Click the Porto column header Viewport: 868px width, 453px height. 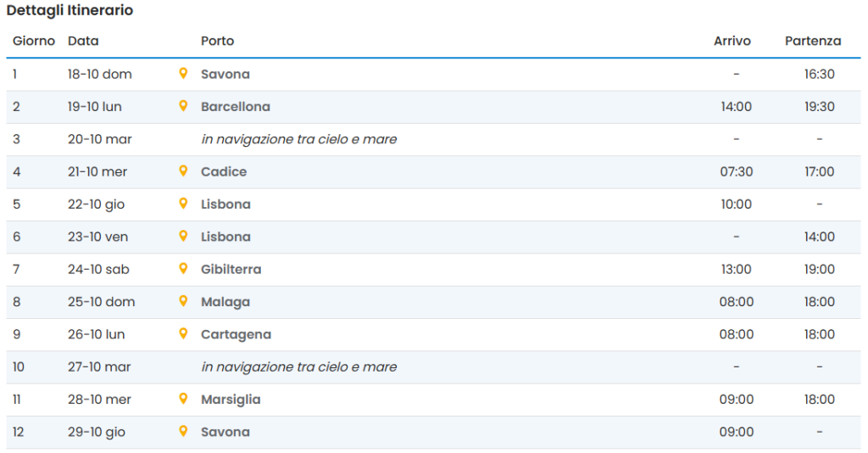coord(217,41)
